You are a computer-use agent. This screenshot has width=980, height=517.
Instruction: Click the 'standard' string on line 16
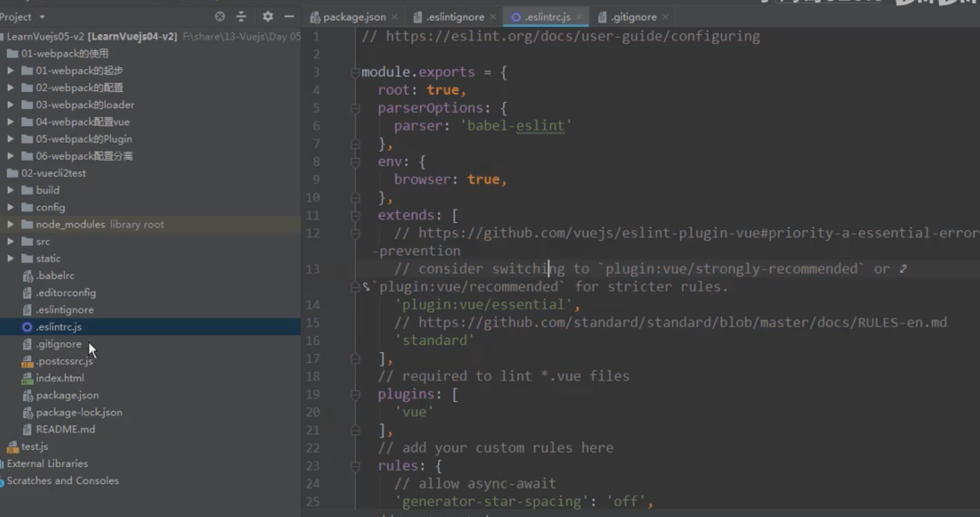435,340
